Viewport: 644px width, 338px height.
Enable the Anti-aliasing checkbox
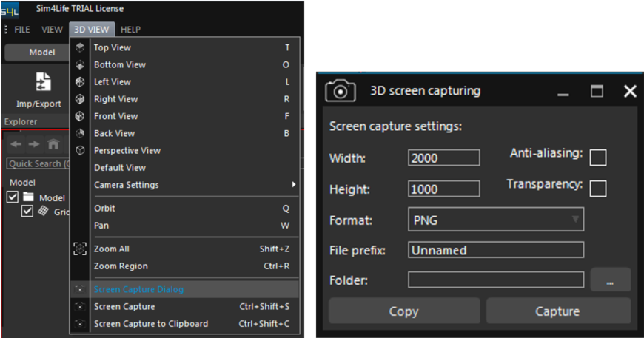pyautogui.click(x=597, y=158)
